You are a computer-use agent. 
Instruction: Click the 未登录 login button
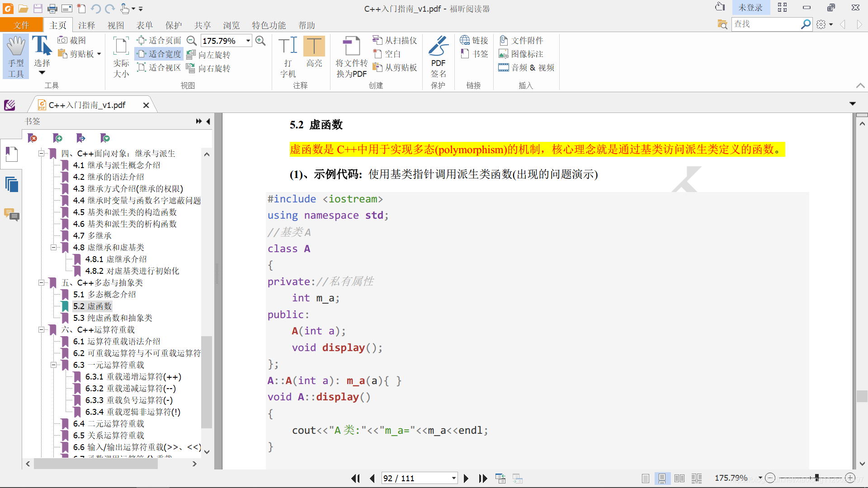[x=750, y=8]
